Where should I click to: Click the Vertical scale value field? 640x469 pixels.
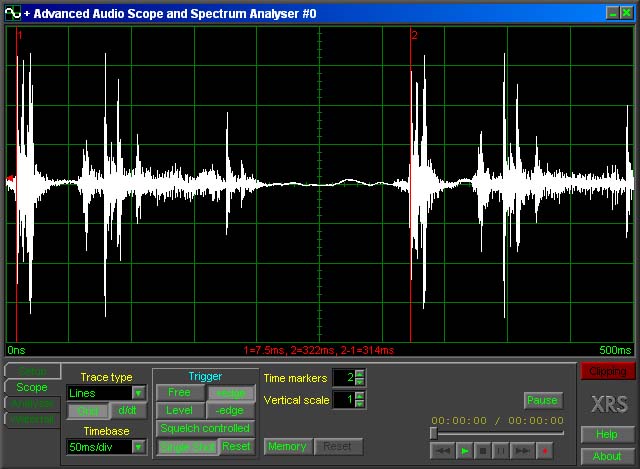(x=344, y=399)
